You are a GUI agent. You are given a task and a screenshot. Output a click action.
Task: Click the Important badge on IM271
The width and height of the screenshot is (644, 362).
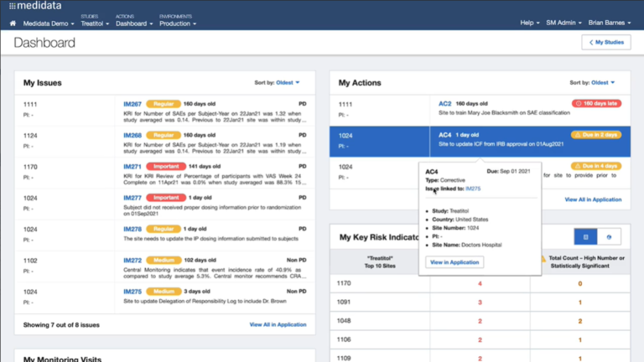(x=166, y=166)
